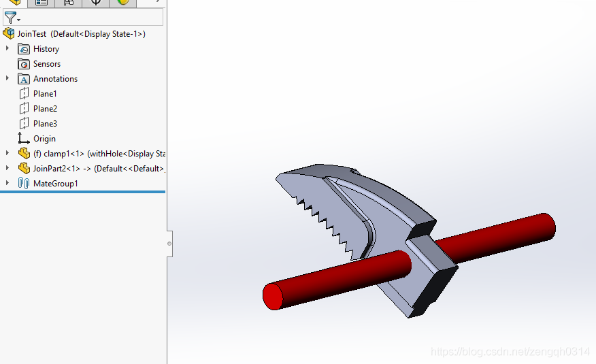Viewport: 596px width, 364px height.
Task: Click the MateGroup1 paperclip icon
Action: point(24,183)
